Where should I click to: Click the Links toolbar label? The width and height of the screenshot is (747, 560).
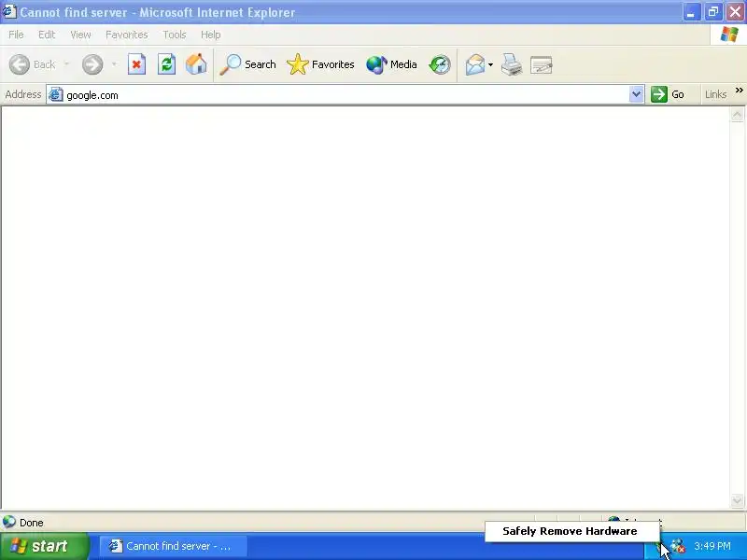point(715,94)
